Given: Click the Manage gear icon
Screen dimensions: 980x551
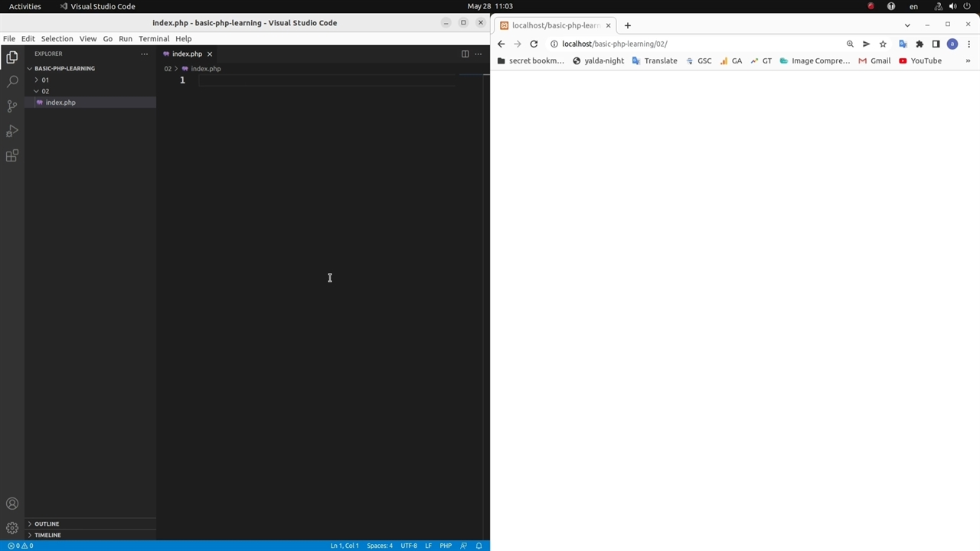Looking at the screenshot, I should [12, 528].
